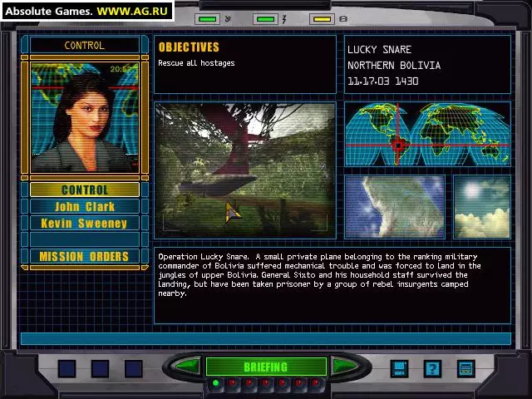Click the '11.17.03 1430' date text

click(382, 81)
